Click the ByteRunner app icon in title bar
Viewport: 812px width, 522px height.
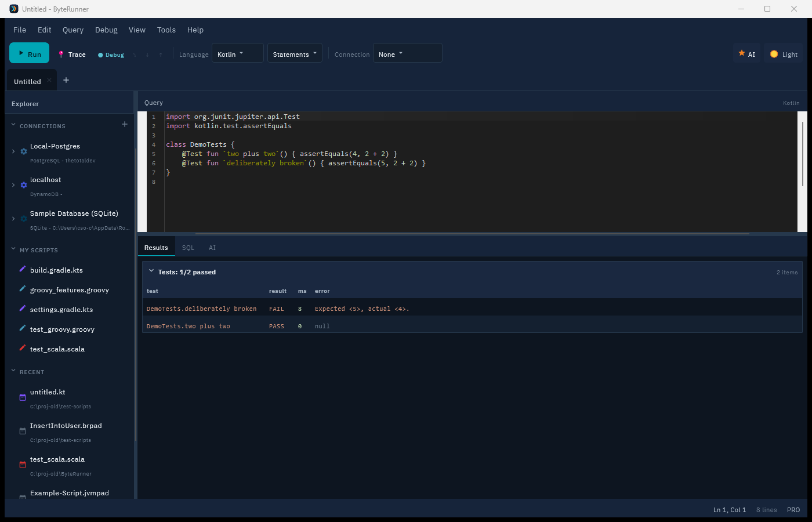[x=14, y=9]
